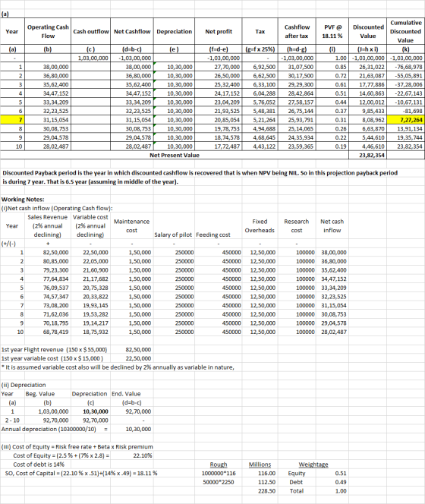The image size is (425, 504).
Task: Select the "Fixed Overheads" header
Action: (x=260, y=226)
